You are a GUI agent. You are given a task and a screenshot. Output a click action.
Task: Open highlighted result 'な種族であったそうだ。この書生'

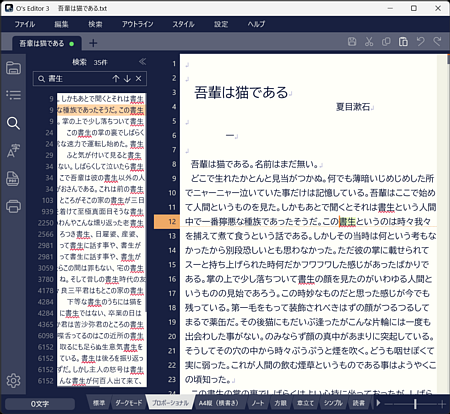click(x=102, y=110)
